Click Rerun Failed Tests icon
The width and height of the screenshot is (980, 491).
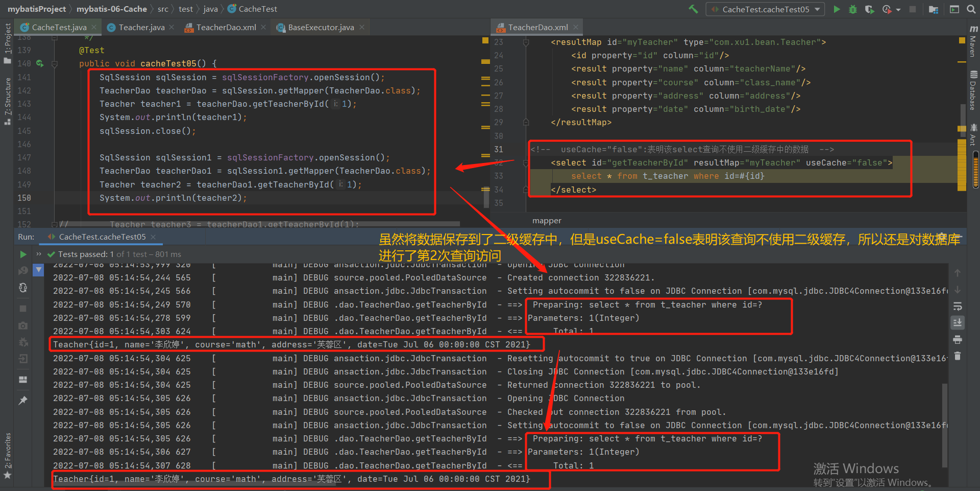[x=23, y=271]
